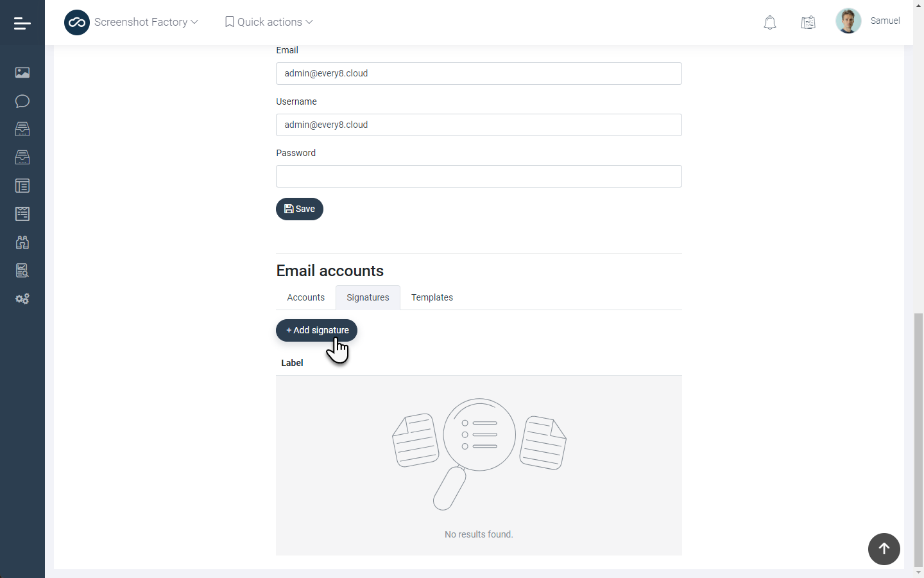This screenshot has width=924, height=578.
Task: Open settings via the gears sidebar icon
Action: [x=22, y=299]
